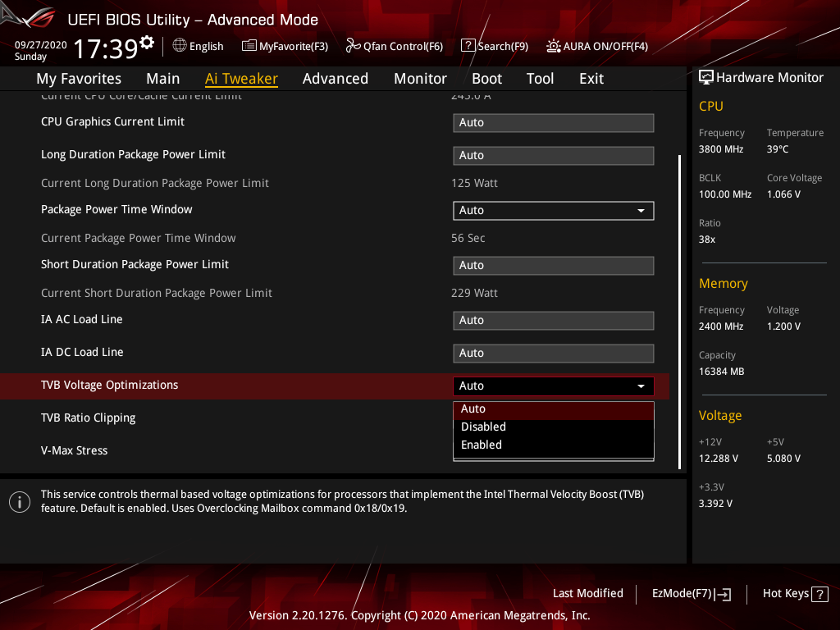Click the CPU temperature 39°C value
The image size is (840, 630).
pyautogui.click(x=778, y=149)
